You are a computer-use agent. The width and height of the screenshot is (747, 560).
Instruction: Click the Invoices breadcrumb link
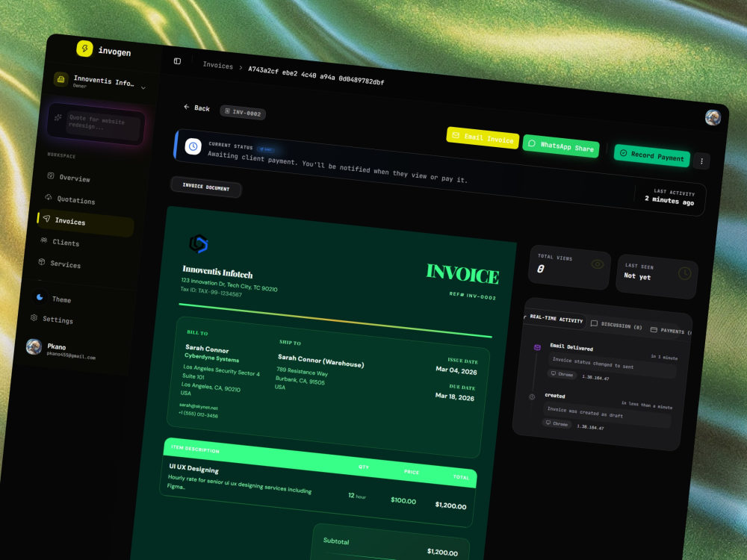[x=217, y=66]
